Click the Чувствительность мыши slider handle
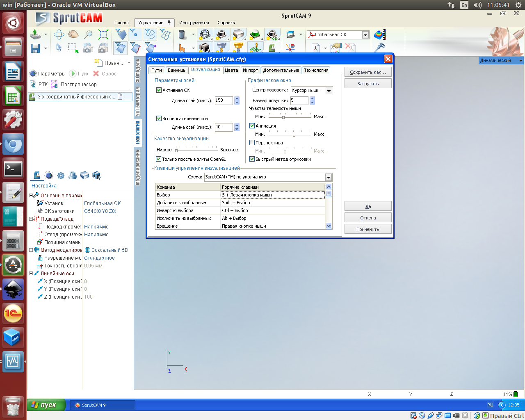This screenshot has height=420, width=525. point(283,117)
